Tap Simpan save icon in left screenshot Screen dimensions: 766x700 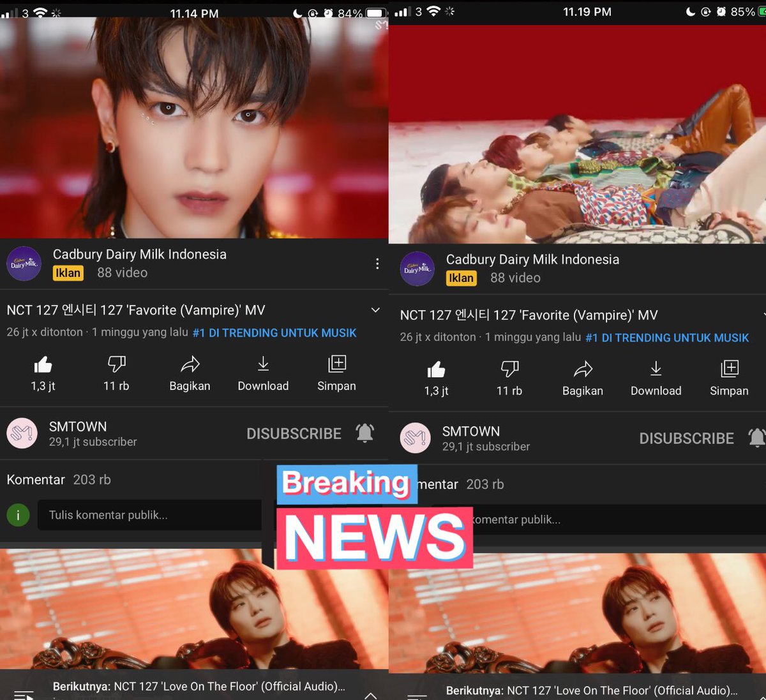pos(337,364)
